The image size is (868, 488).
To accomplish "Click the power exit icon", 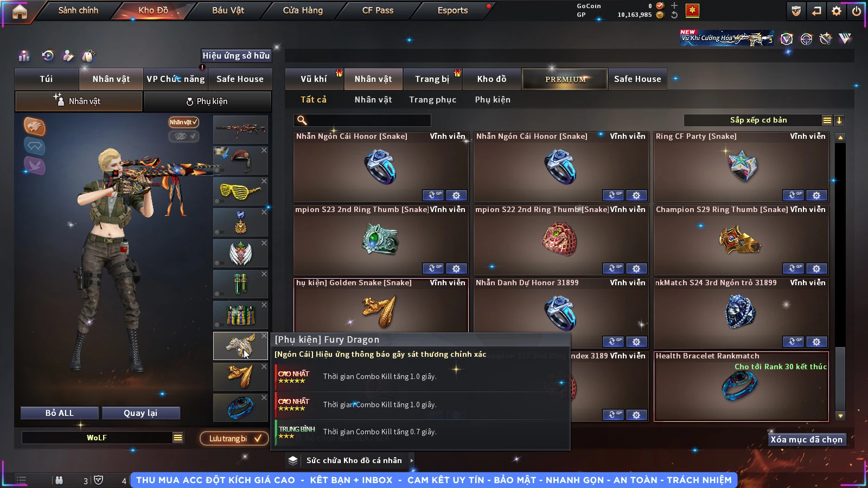I will click(x=857, y=11).
